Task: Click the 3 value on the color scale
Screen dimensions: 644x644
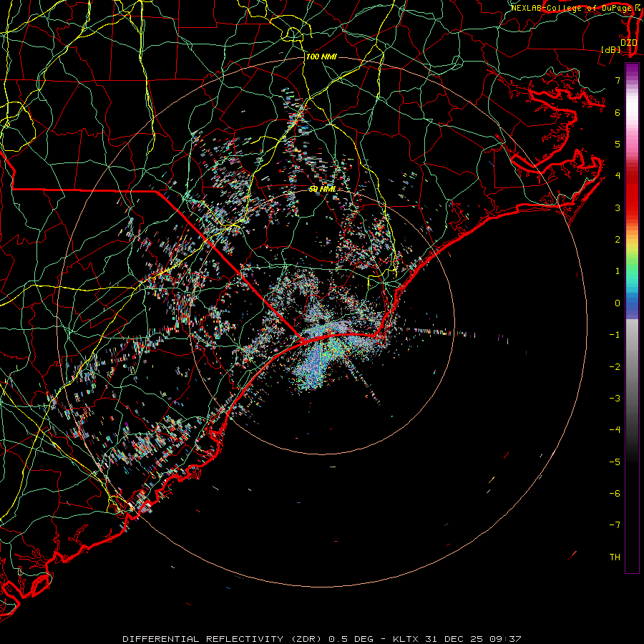Action: (x=618, y=208)
